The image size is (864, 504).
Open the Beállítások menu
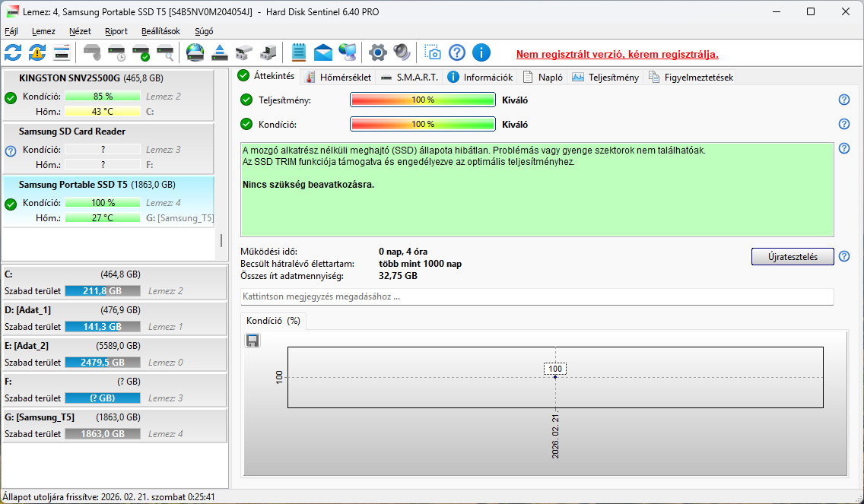161,31
